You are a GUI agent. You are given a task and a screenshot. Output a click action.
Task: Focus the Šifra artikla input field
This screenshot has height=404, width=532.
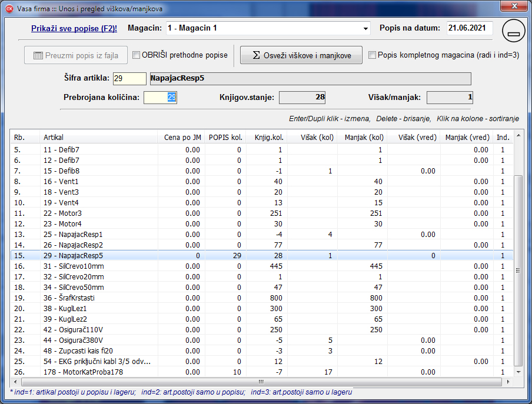[129, 79]
